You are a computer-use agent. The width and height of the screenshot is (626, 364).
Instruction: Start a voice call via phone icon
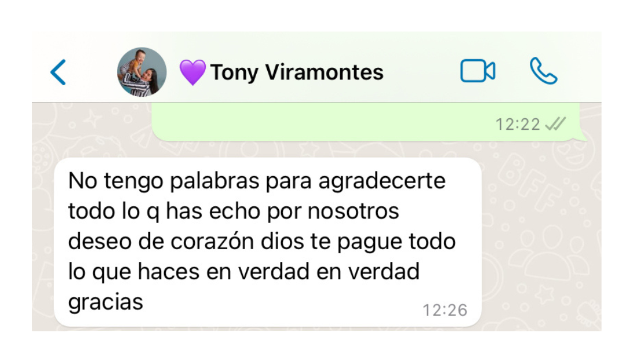(x=543, y=71)
